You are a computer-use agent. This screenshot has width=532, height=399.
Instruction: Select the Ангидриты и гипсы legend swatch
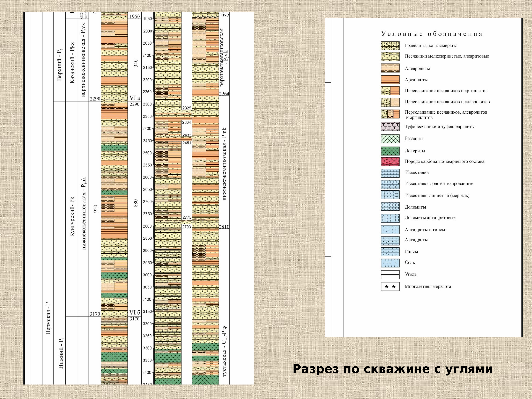click(x=390, y=229)
